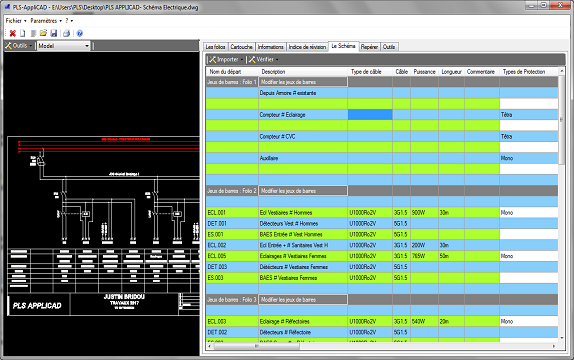The width and height of the screenshot is (574, 360).
Task: Click the highlighted blue cell in Compteur # Eclairage row
Action: tap(370, 115)
